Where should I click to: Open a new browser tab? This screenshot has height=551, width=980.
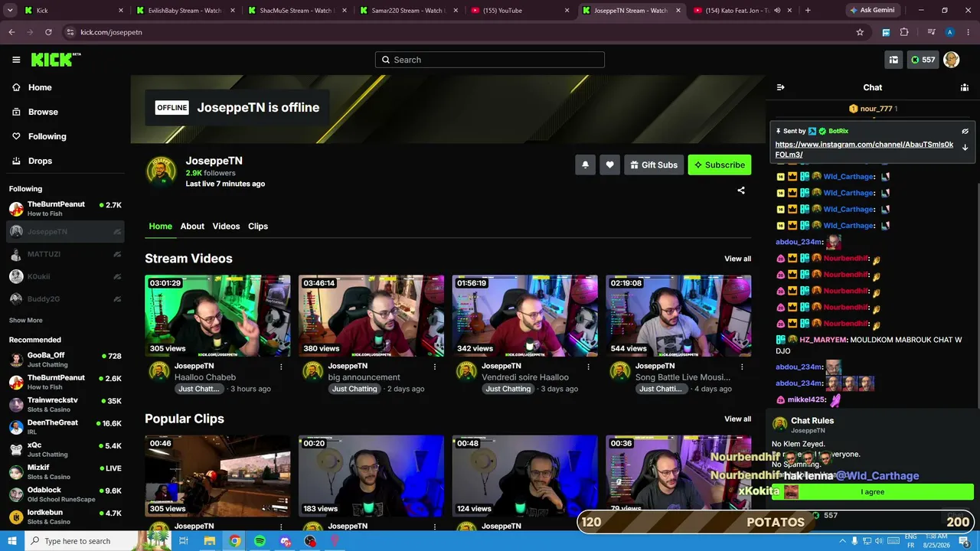(x=808, y=11)
